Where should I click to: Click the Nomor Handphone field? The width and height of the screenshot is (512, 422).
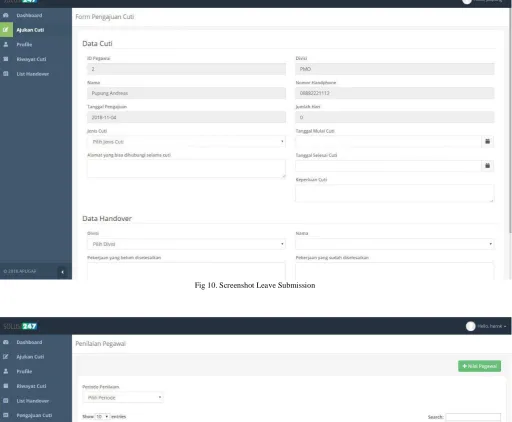tap(395, 93)
